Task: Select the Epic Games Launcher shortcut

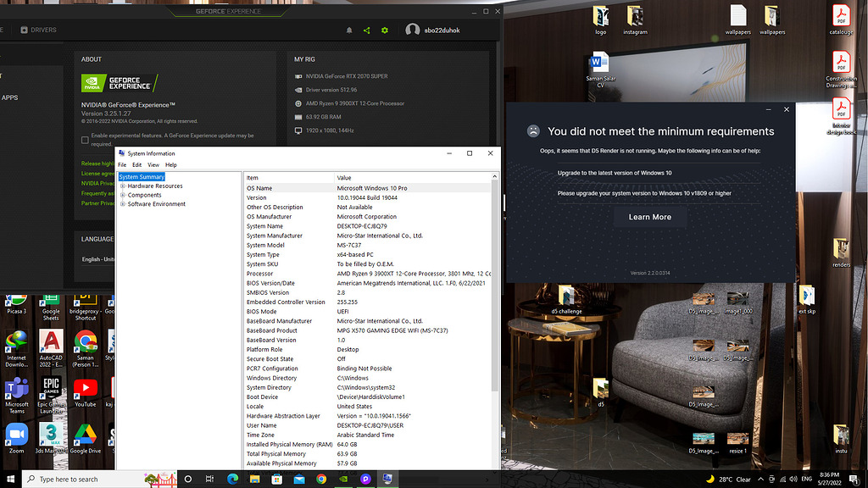Action: tap(51, 395)
